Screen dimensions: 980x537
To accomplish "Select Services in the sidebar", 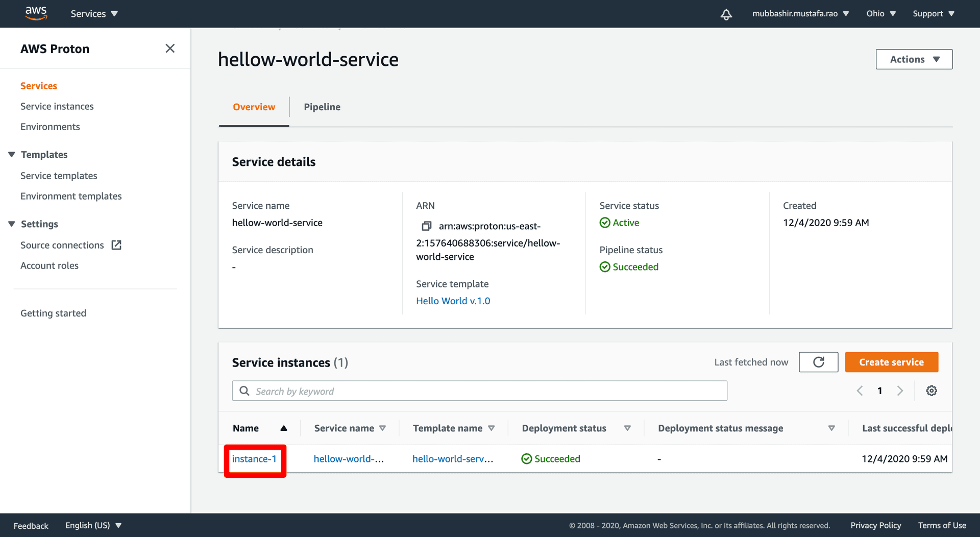I will [39, 86].
